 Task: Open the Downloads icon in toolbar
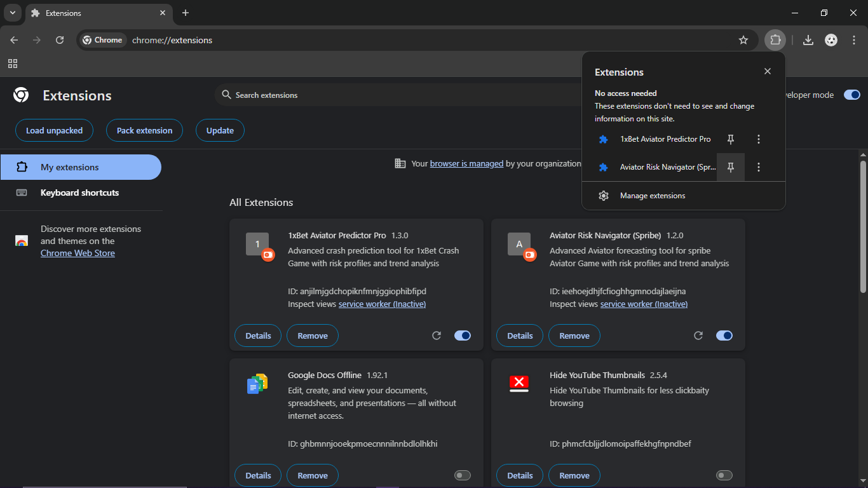pyautogui.click(x=808, y=40)
